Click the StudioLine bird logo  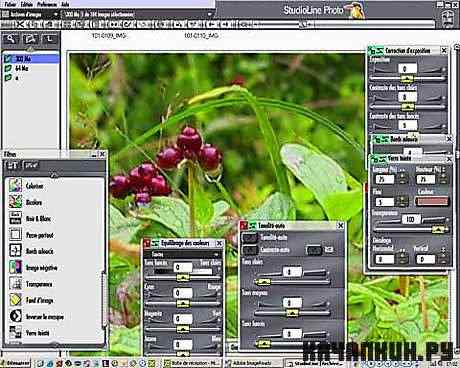(356, 10)
